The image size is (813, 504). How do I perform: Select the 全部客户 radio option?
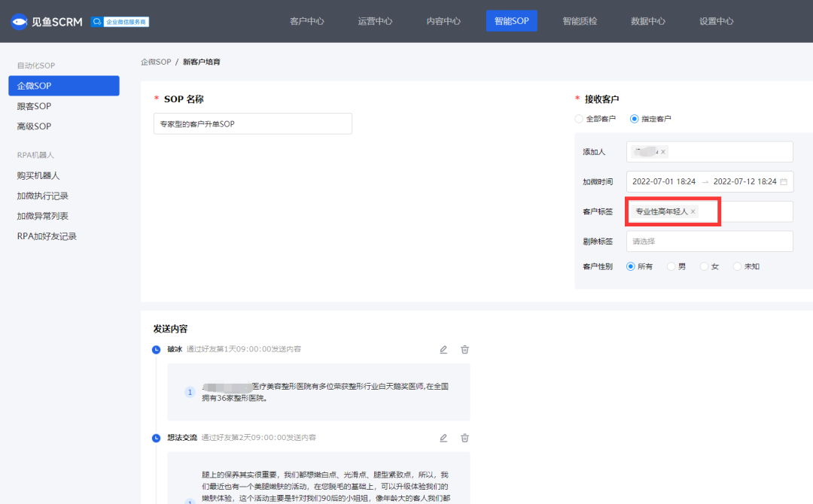579,119
